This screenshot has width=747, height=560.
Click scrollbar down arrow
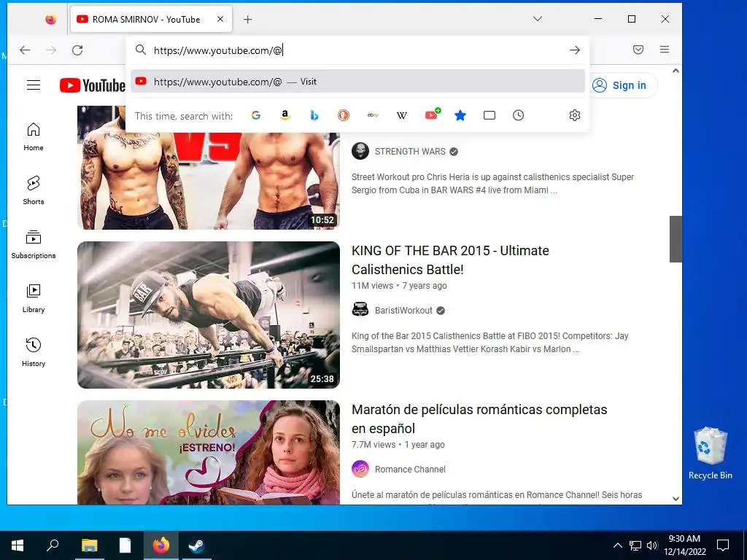(676, 499)
